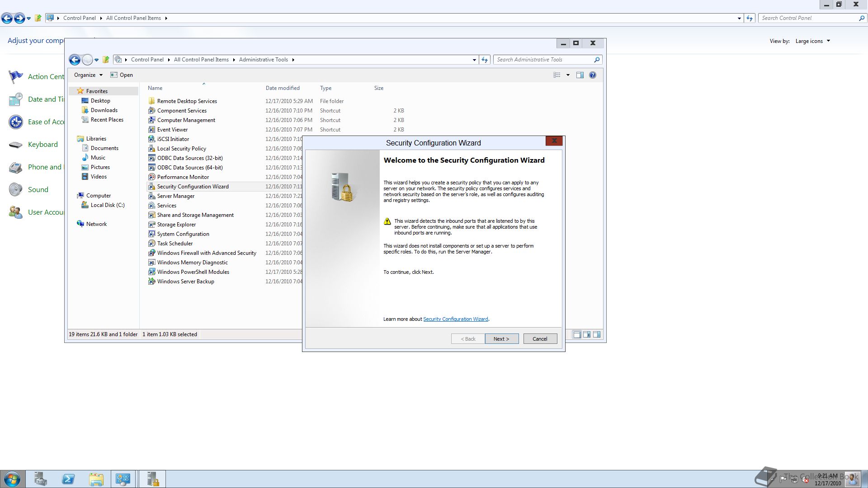The height and width of the screenshot is (488, 868).
Task: Click Next in Security Configuration Wizard
Action: coord(501,339)
